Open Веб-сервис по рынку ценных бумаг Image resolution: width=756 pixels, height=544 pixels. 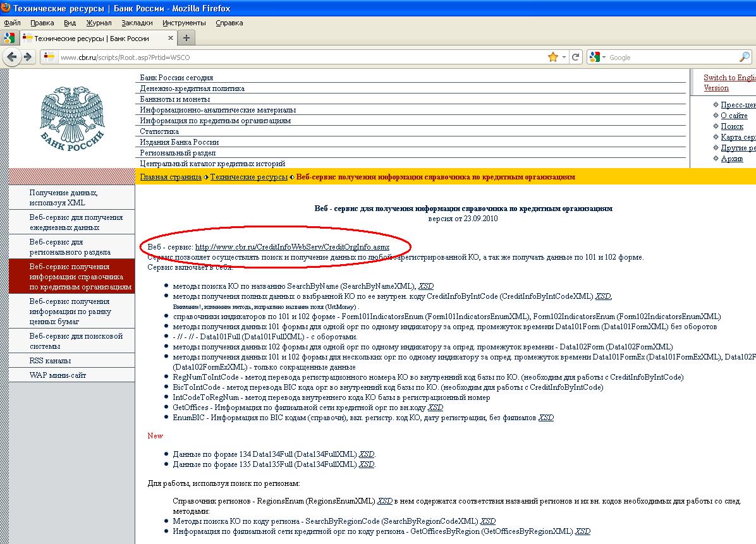(72, 311)
